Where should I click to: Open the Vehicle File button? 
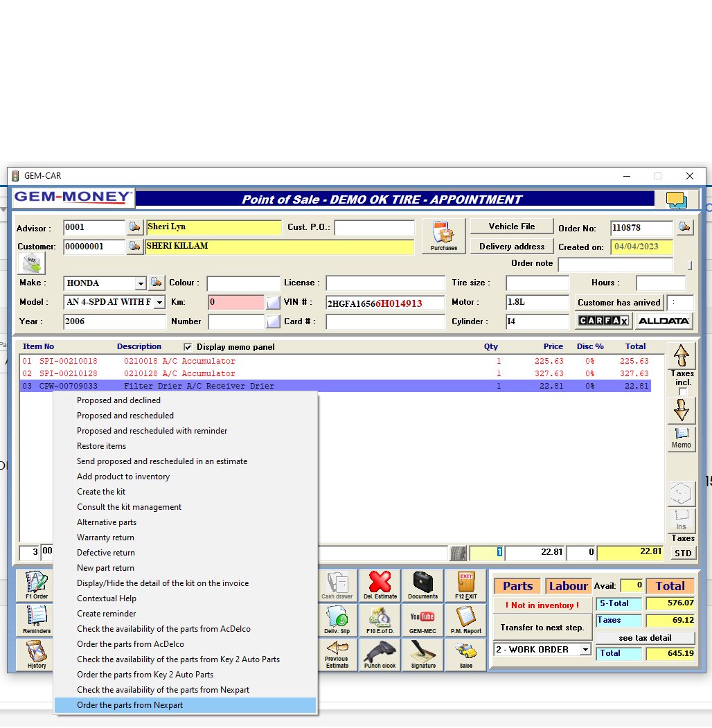pos(511,227)
